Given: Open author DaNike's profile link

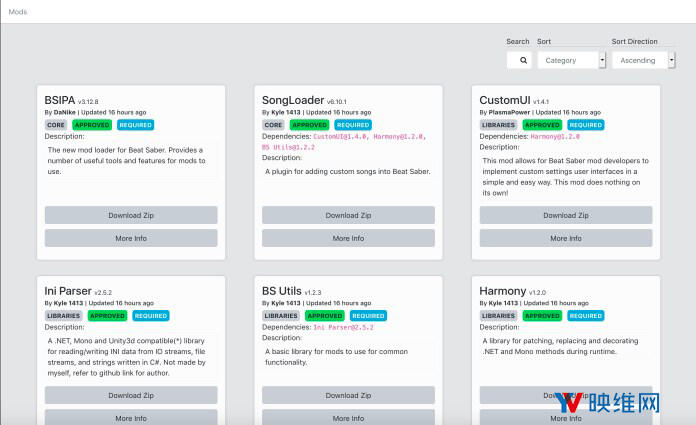Looking at the screenshot, I should point(64,112).
